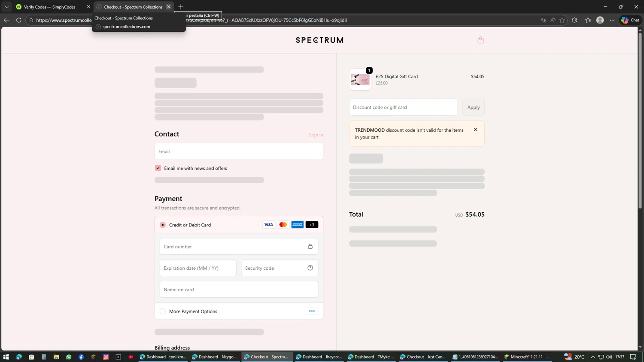This screenshot has width=644, height=362.
Task: Add page to favorites star
Action: (562, 20)
